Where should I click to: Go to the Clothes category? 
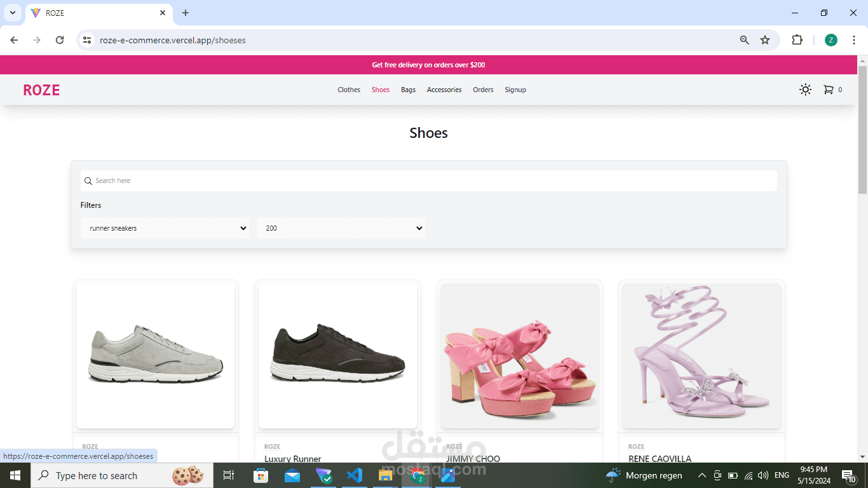349,90
